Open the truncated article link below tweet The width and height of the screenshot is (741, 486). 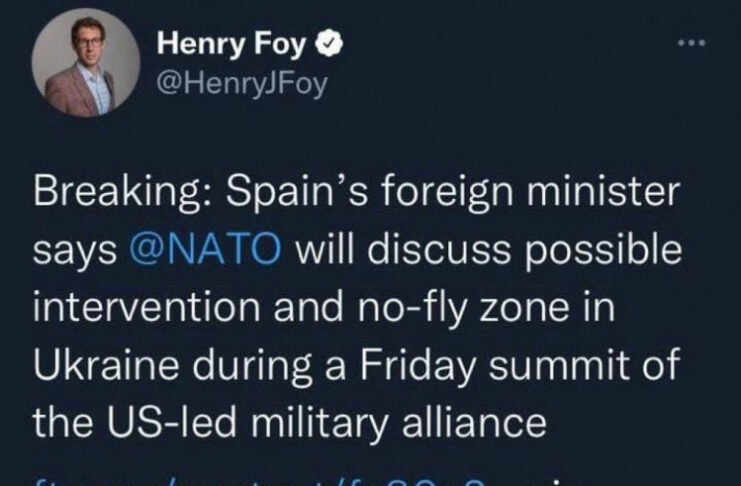pos(300,478)
